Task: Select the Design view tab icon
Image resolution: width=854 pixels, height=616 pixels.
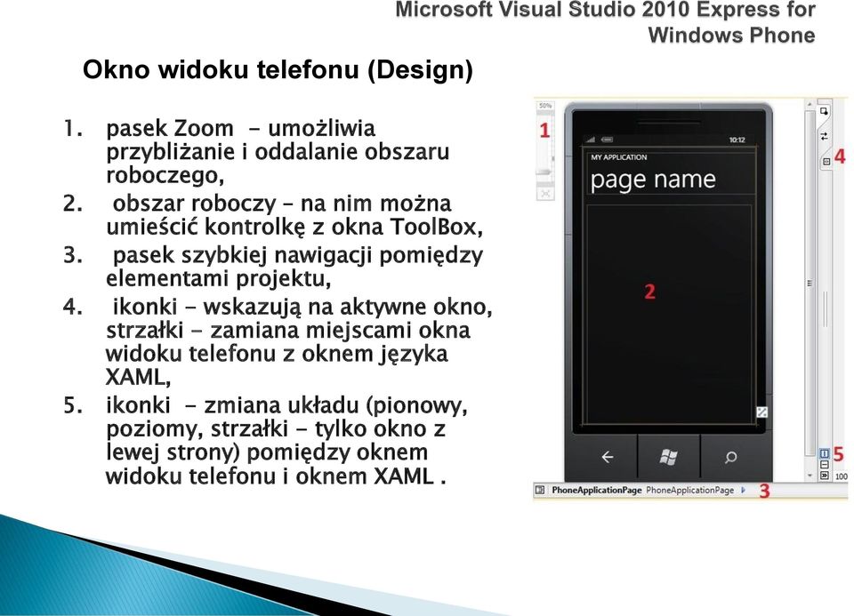Action: coord(824,111)
